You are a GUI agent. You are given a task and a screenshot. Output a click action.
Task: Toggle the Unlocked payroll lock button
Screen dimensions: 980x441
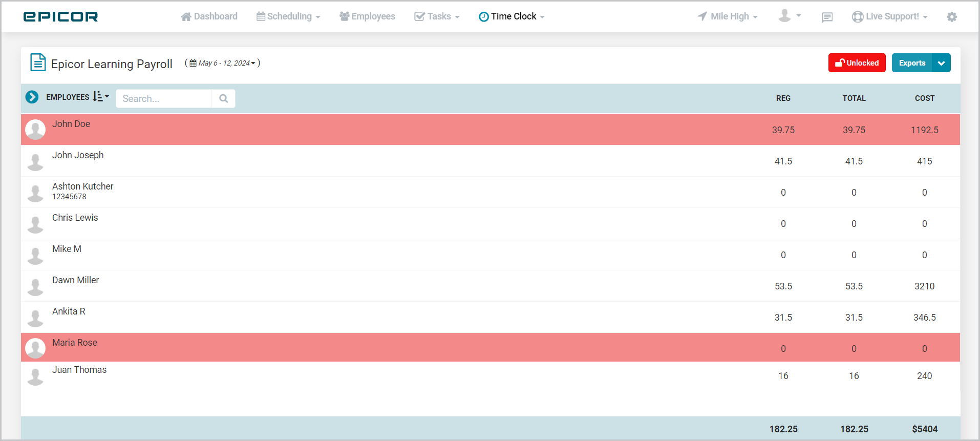[857, 63]
